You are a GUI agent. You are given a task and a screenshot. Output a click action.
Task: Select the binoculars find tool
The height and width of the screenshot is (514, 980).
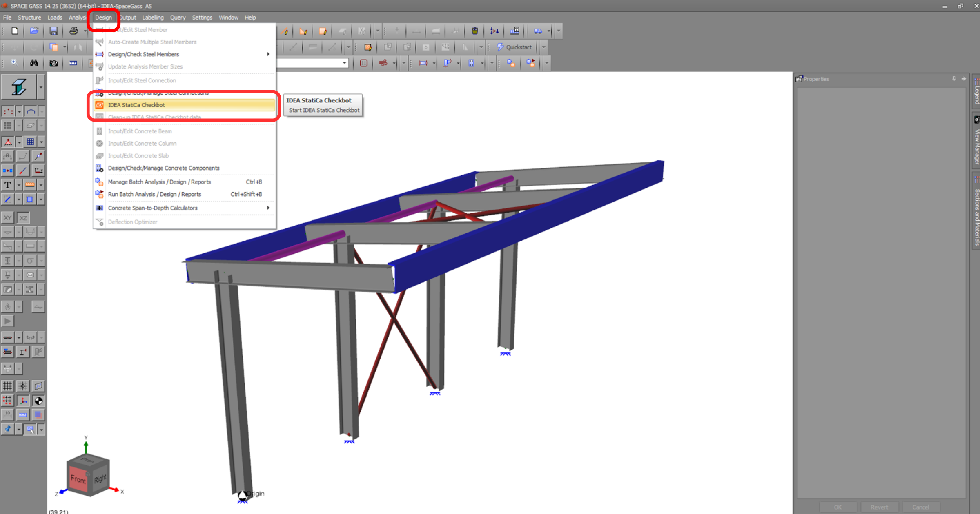coord(34,63)
